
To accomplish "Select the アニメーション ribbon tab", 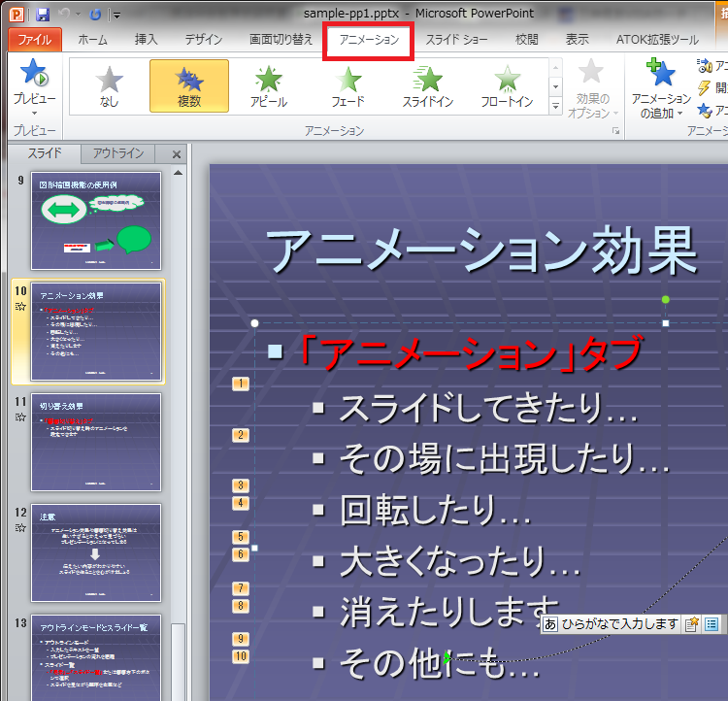I will [x=369, y=40].
